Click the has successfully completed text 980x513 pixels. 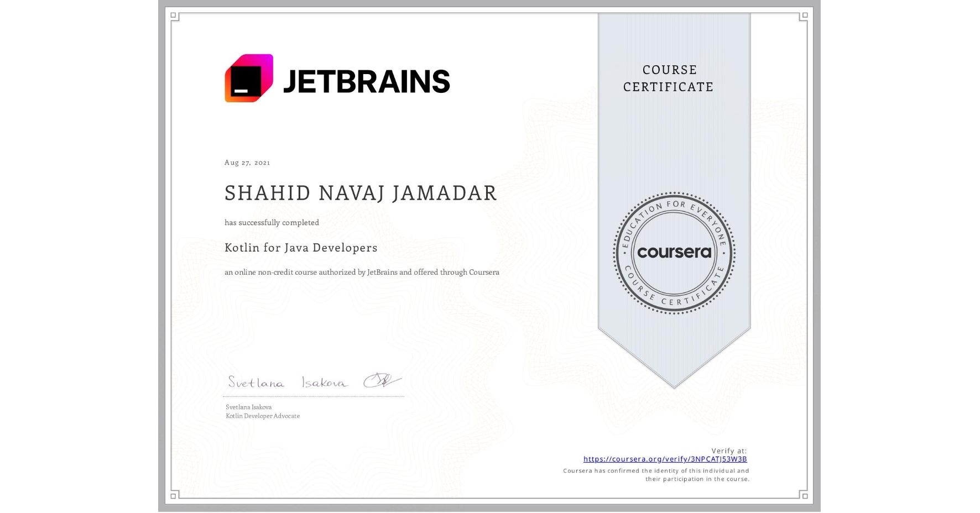coord(271,222)
